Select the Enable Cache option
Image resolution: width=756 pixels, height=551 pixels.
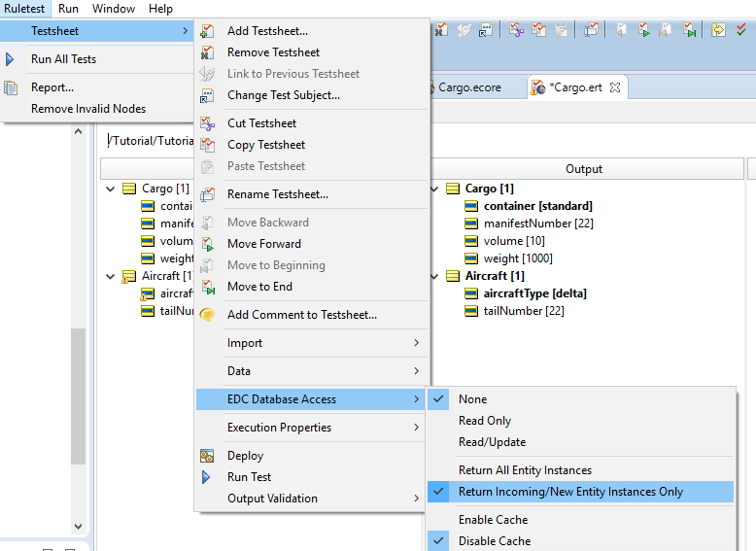[580, 520]
